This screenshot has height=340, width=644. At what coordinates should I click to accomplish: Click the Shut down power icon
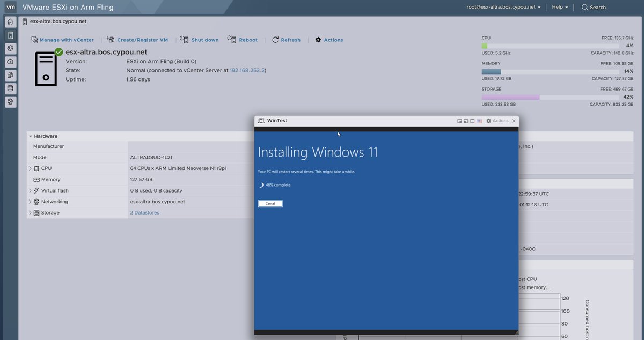point(184,40)
